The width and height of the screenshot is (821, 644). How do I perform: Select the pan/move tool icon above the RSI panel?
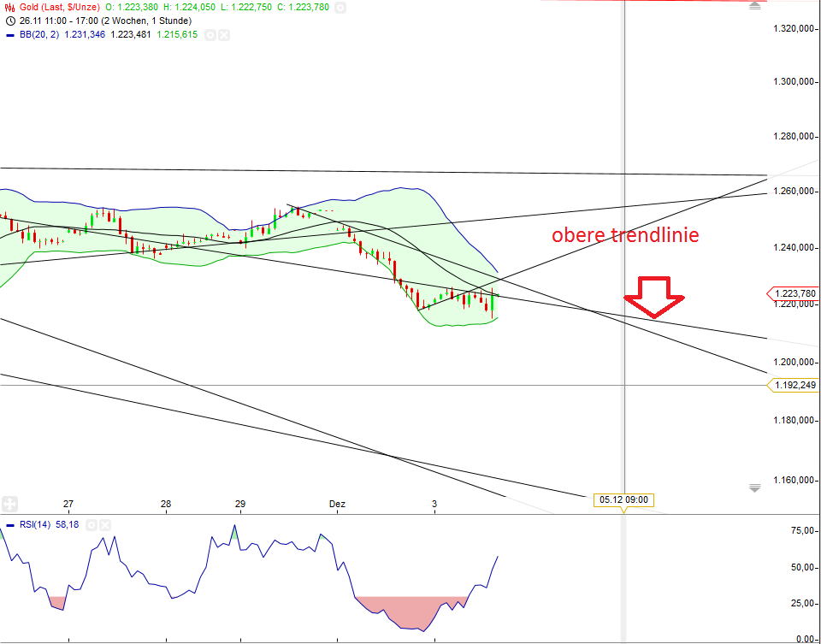(x=9, y=504)
